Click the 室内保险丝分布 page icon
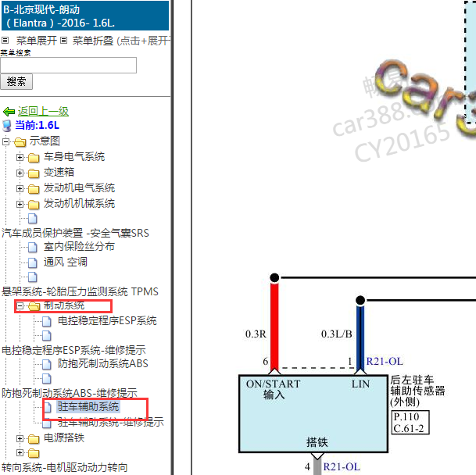The height and width of the screenshot is (475, 476). pos(33,248)
